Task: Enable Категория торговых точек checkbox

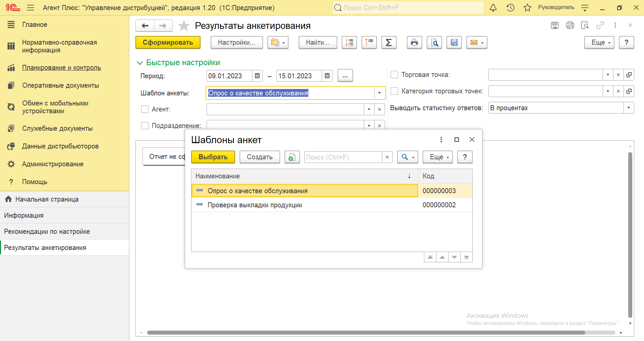Action: tap(394, 91)
